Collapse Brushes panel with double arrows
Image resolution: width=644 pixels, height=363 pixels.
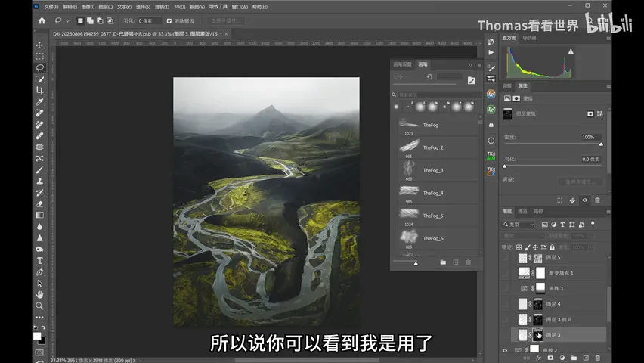point(470,64)
